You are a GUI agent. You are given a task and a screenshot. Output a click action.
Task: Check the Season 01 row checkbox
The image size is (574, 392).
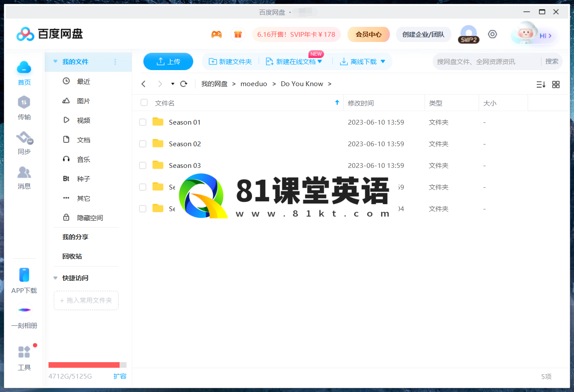point(143,122)
